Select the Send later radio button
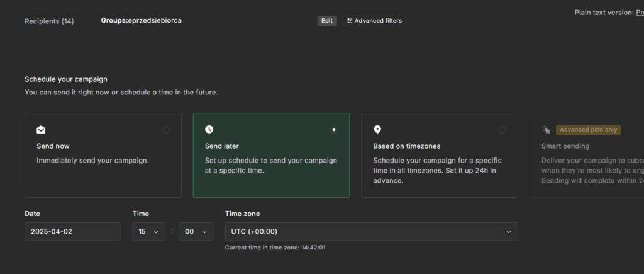The width and height of the screenshot is (644, 274). pos(333,130)
